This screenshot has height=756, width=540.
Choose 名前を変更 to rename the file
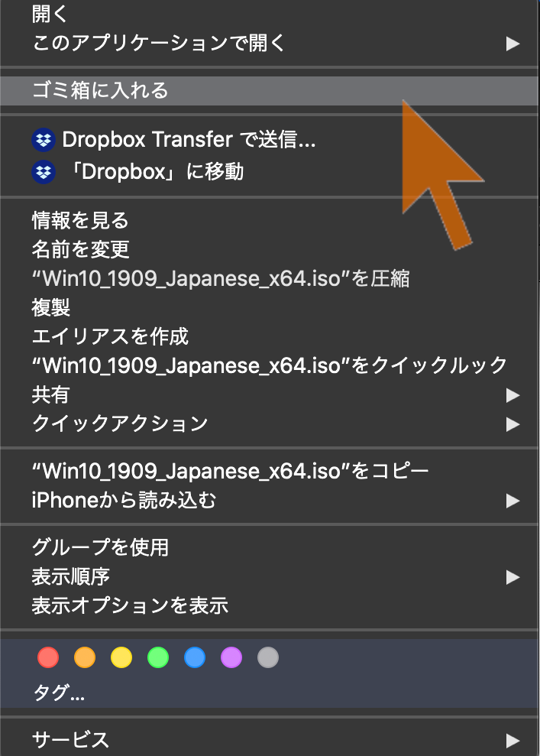(269, 249)
